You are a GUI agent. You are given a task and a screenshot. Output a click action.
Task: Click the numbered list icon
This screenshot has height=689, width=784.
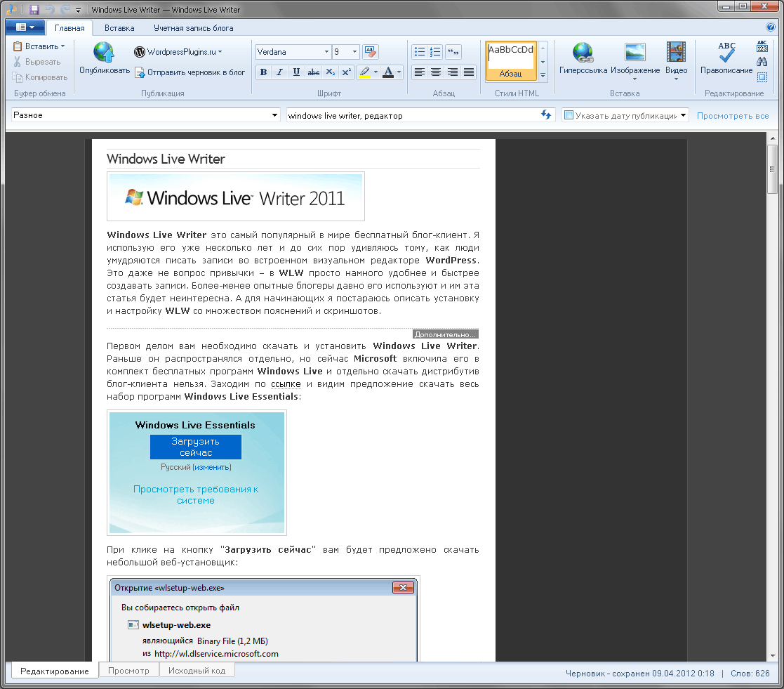point(436,51)
